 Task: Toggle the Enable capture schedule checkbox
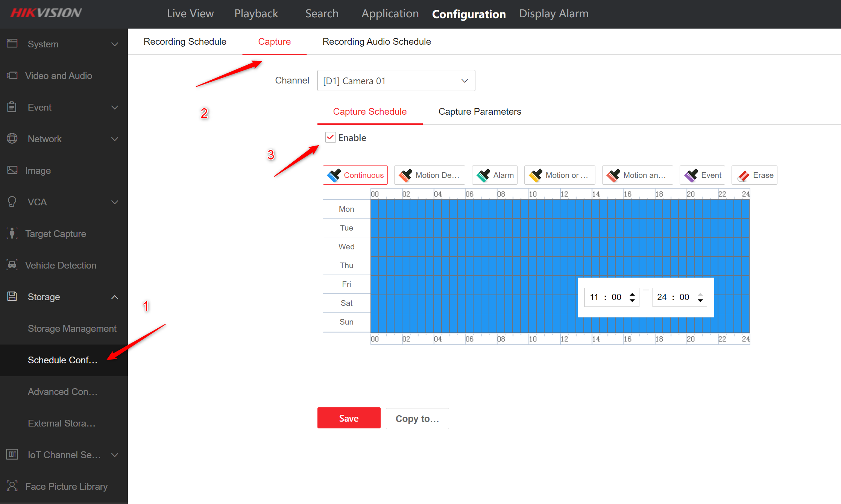tap(330, 138)
